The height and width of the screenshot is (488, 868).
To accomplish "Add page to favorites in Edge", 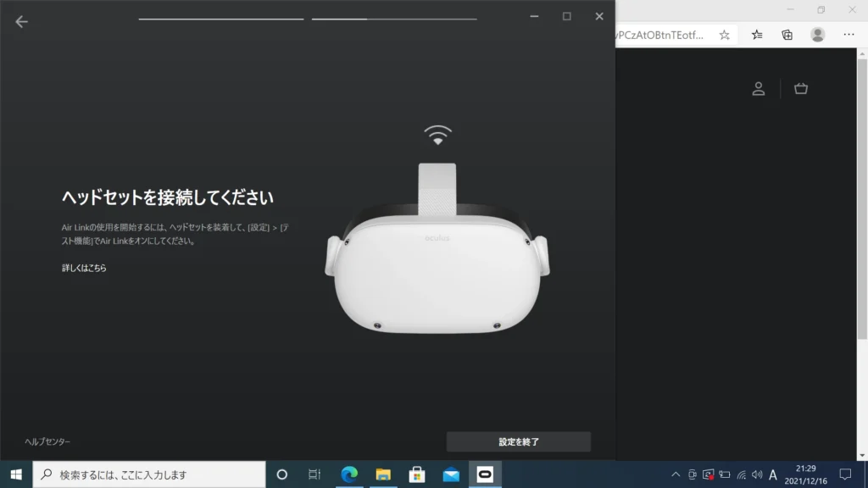I will pyautogui.click(x=724, y=35).
